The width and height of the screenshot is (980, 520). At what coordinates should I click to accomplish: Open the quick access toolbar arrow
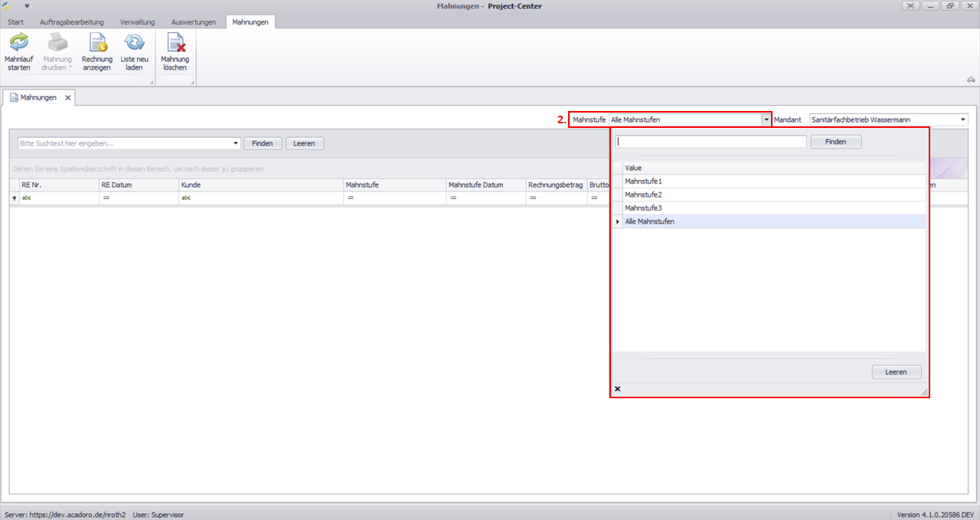(x=26, y=5)
